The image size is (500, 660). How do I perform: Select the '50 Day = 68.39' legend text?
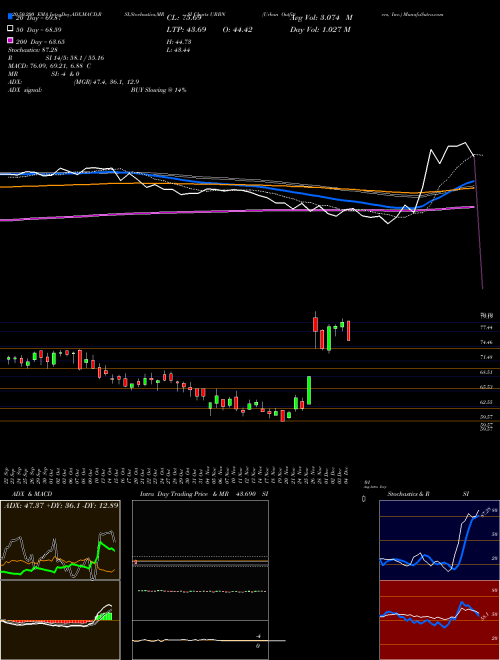(x=40, y=30)
